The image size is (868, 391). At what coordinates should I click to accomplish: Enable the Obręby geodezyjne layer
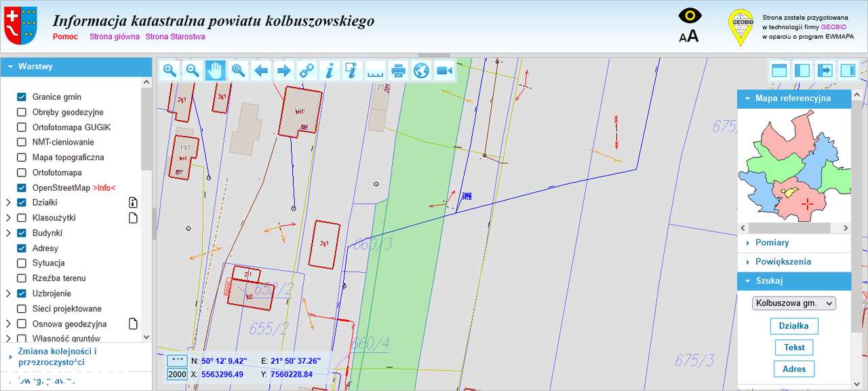(22, 112)
